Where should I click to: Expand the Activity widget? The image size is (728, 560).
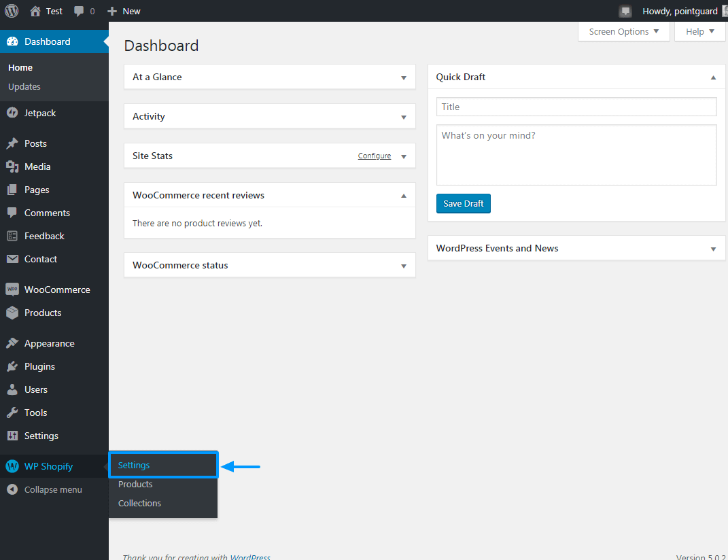404,117
